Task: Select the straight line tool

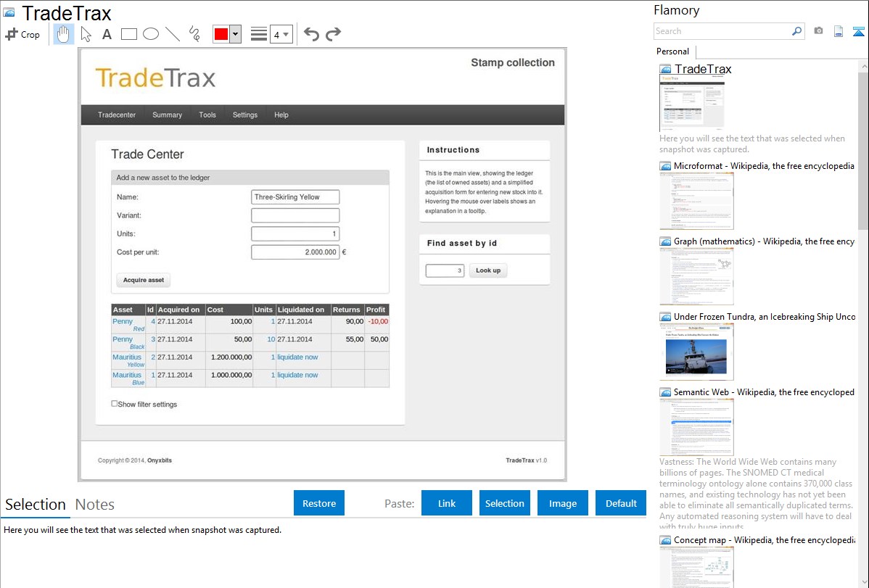Action: [173, 34]
